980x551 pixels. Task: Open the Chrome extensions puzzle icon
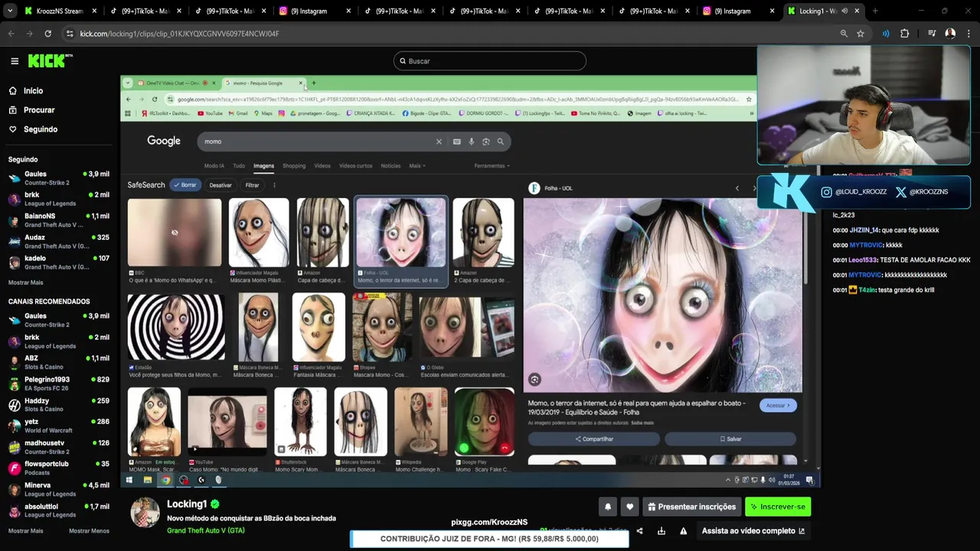[905, 34]
